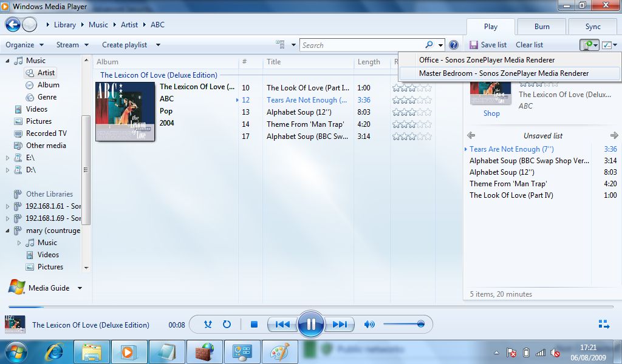Select the Artist view
The width and height of the screenshot is (622, 364).
point(41,73)
